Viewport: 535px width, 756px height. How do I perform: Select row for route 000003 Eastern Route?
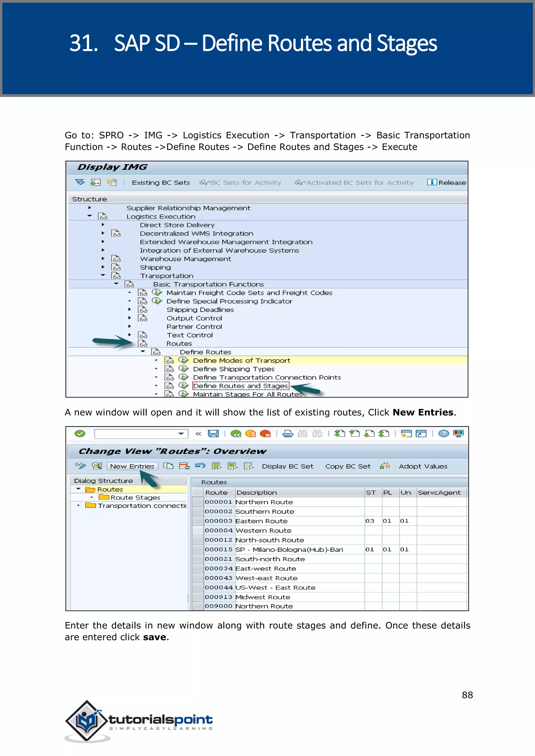tap(198, 521)
